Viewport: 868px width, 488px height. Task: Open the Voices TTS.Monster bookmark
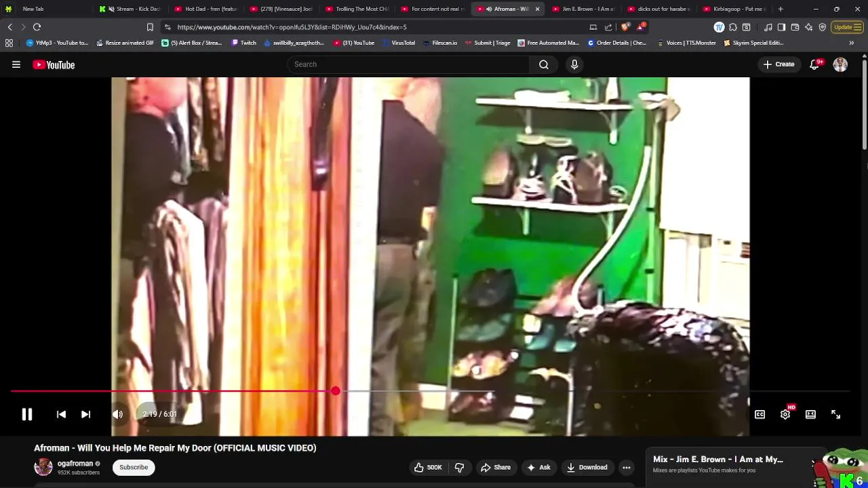686,43
